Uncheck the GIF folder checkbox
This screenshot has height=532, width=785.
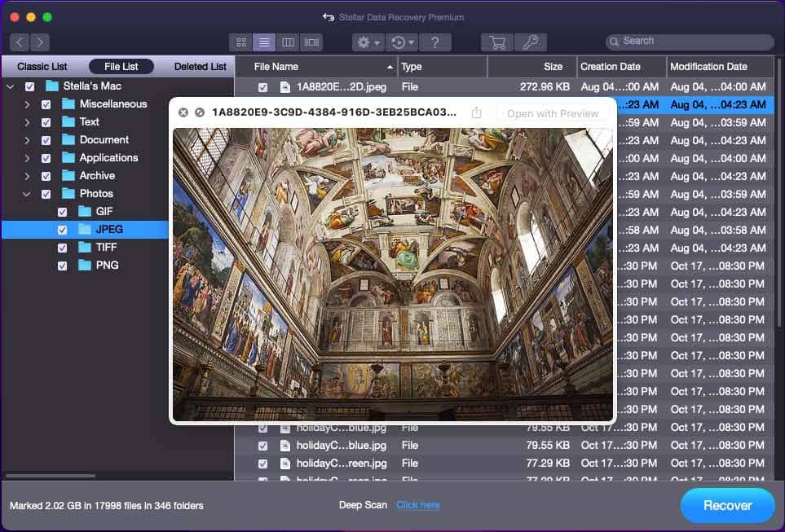[x=62, y=212]
